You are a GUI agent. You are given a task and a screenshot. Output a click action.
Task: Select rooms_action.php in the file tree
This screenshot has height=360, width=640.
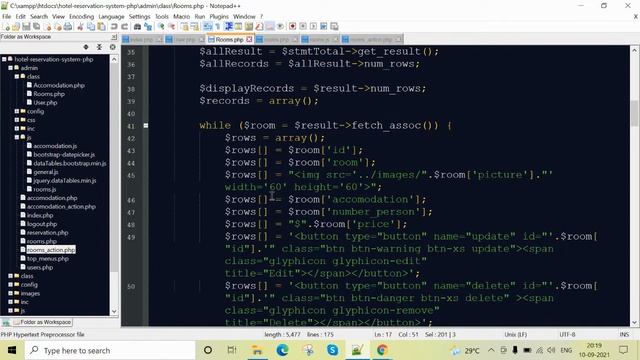(x=51, y=250)
